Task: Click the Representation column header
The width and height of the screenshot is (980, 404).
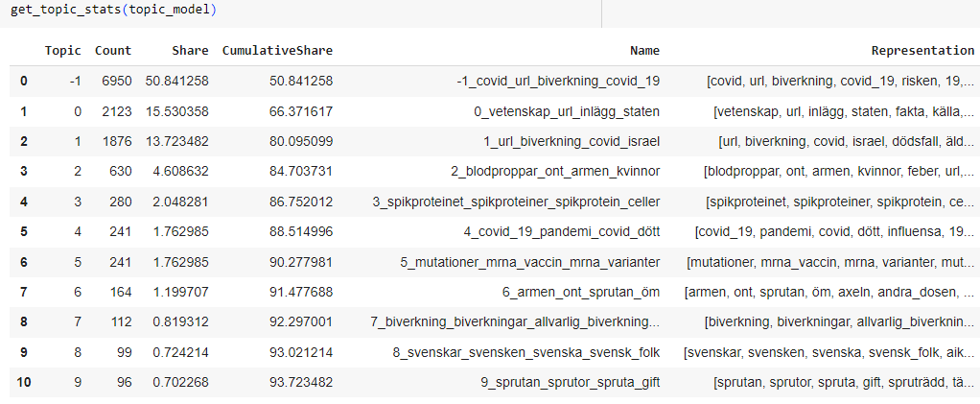Action: [922, 50]
